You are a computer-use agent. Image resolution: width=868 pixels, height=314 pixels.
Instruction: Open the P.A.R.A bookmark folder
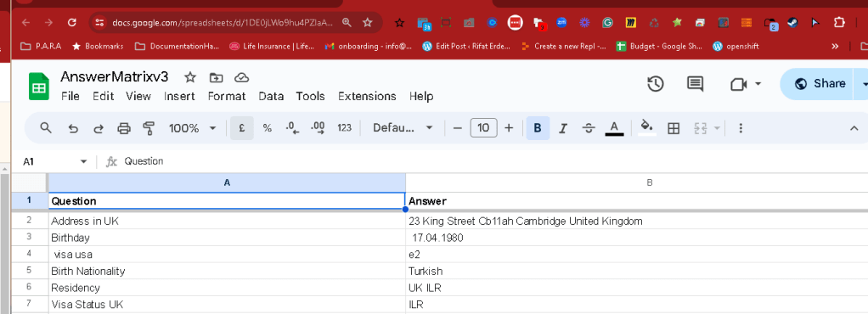click(x=41, y=47)
